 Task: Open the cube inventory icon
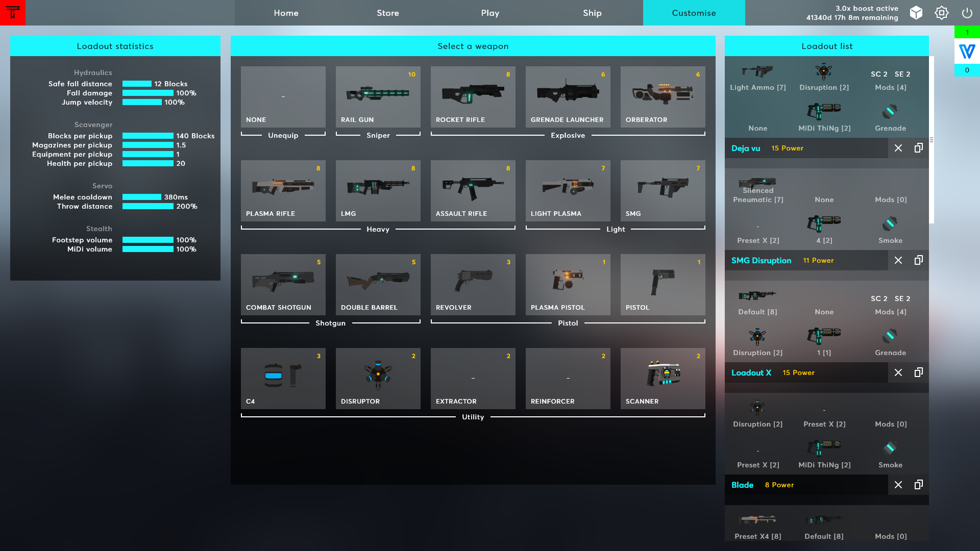pos(916,13)
